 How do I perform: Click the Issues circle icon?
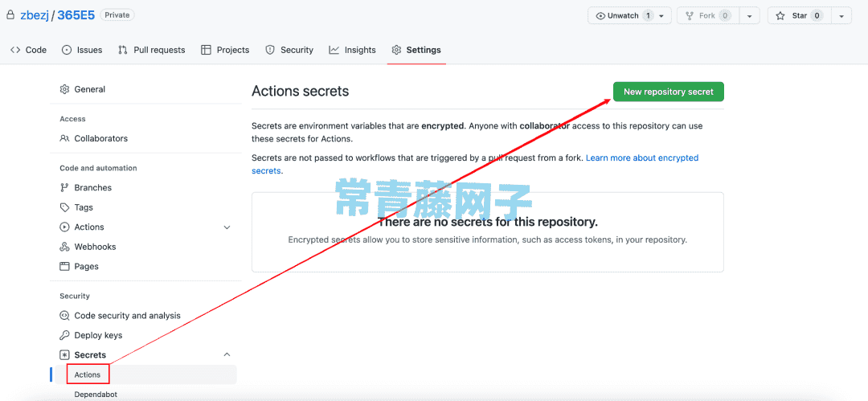[x=67, y=50]
